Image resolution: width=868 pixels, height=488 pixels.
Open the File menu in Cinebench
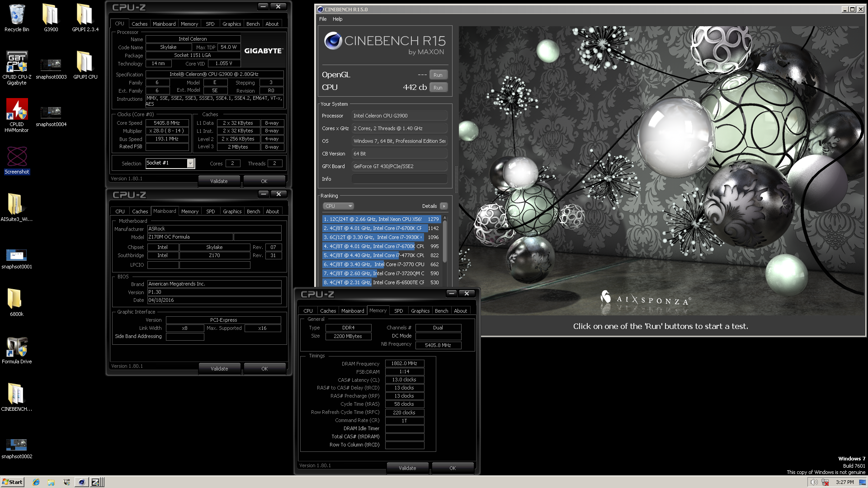point(323,19)
